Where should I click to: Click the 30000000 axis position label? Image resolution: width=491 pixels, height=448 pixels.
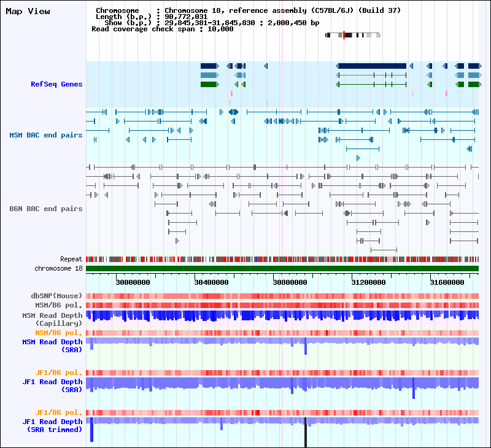pos(133,282)
